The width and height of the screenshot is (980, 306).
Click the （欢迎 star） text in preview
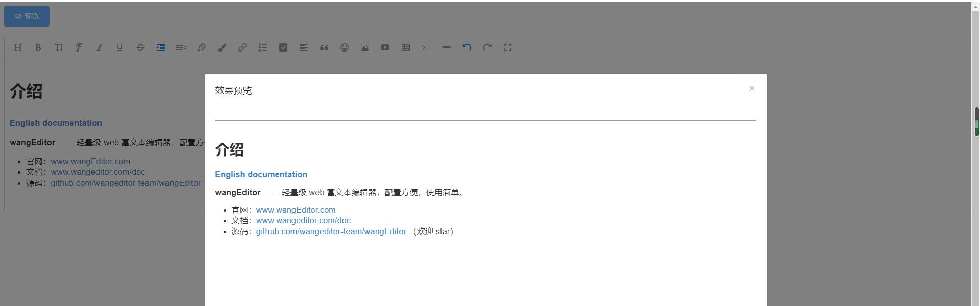click(433, 231)
